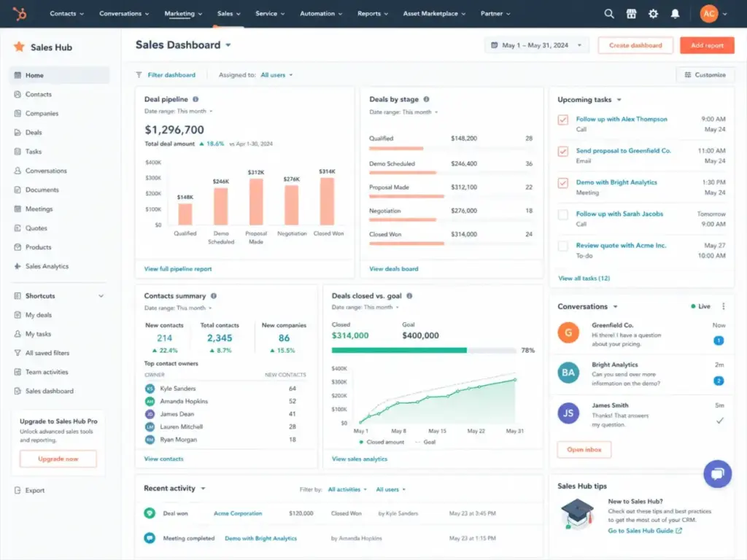Image resolution: width=747 pixels, height=560 pixels.
Task: Uncheck Follow up with Alex Thompson task
Action: (x=563, y=120)
